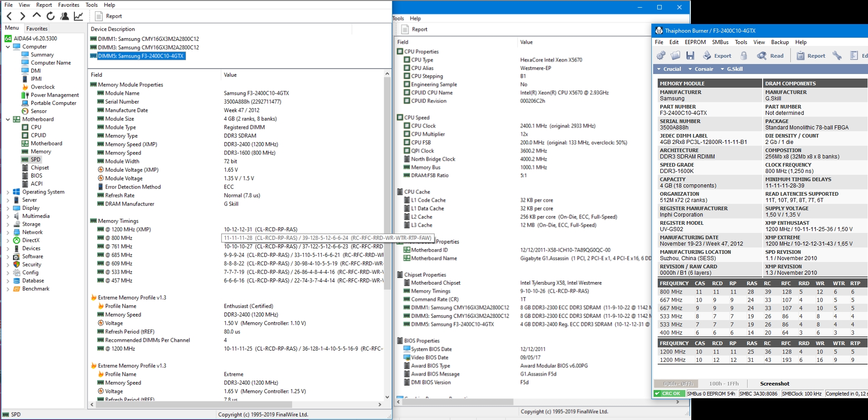Select Memory under Motherboard in the tree

41,151
